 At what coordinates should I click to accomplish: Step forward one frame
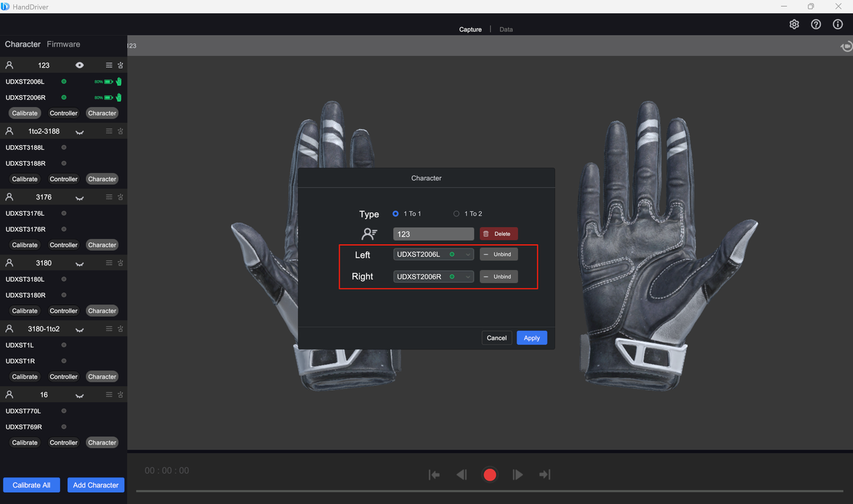518,475
